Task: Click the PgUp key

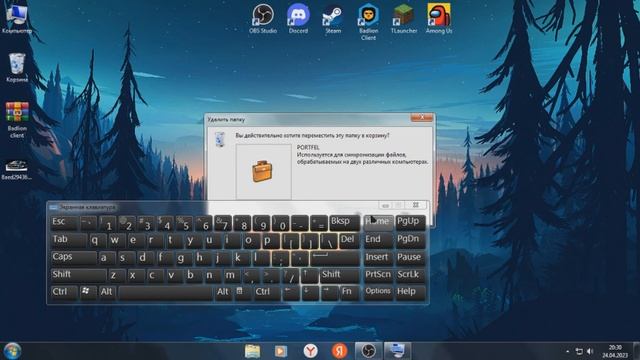Action: (x=410, y=223)
